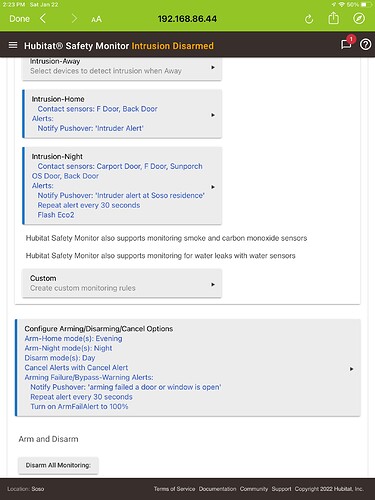Tap Done to close the browser

[x=19, y=19]
